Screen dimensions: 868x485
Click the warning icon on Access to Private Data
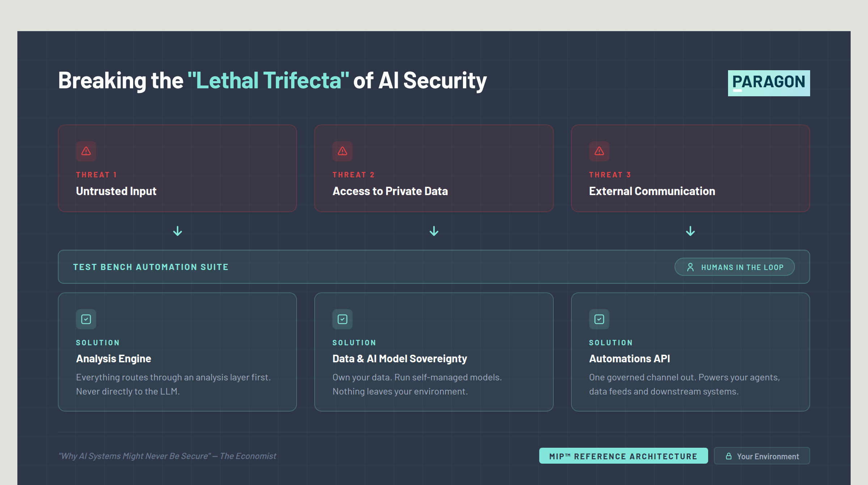pos(342,152)
